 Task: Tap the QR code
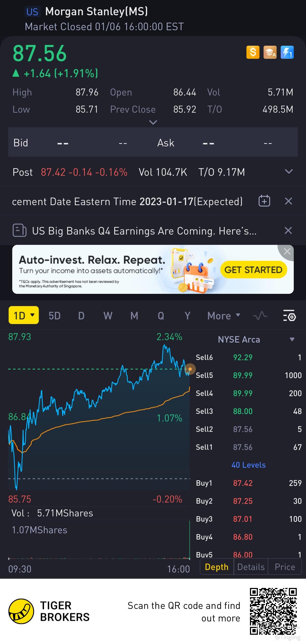(x=273, y=611)
